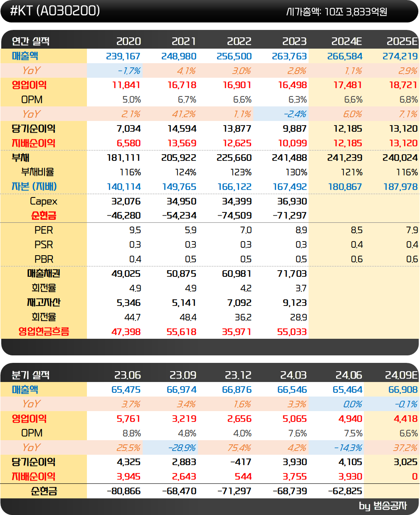
Task: Click the 2023 receivables value 71,703
Action: click(x=292, y=274)
